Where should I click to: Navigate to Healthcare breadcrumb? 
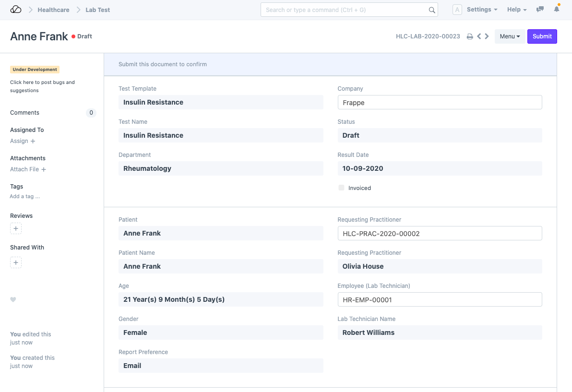click(53, 10)
